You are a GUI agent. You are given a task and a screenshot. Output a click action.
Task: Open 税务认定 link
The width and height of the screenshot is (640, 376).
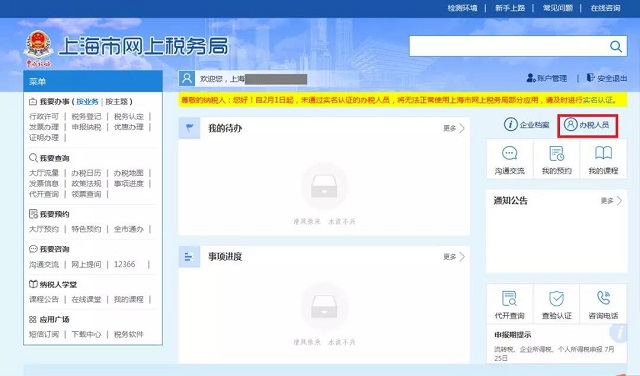click(x=129, y=116)
